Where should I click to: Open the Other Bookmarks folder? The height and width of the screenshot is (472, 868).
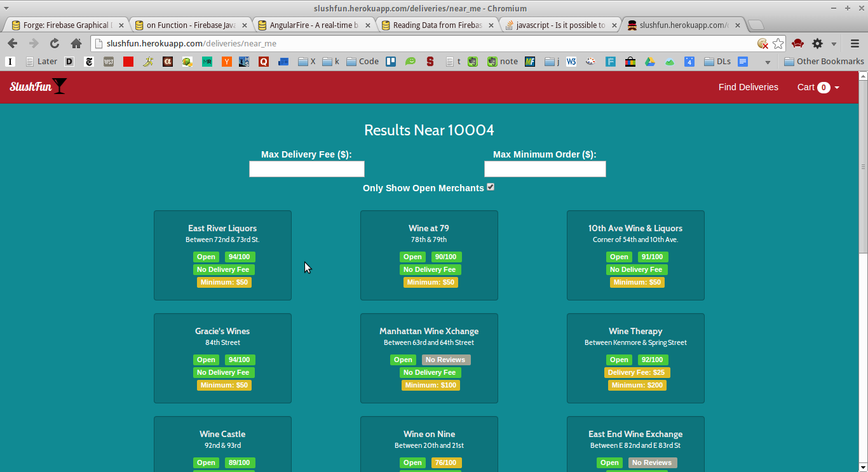click(824, 62)
